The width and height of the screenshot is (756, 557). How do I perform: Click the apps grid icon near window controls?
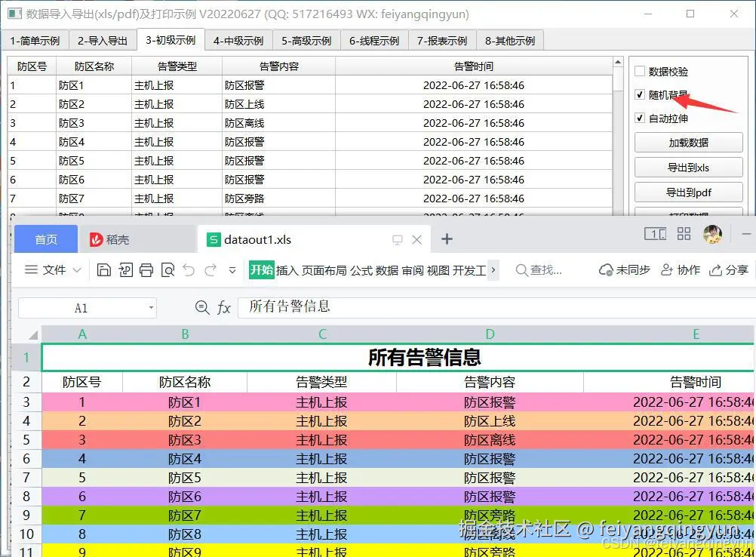684,234
